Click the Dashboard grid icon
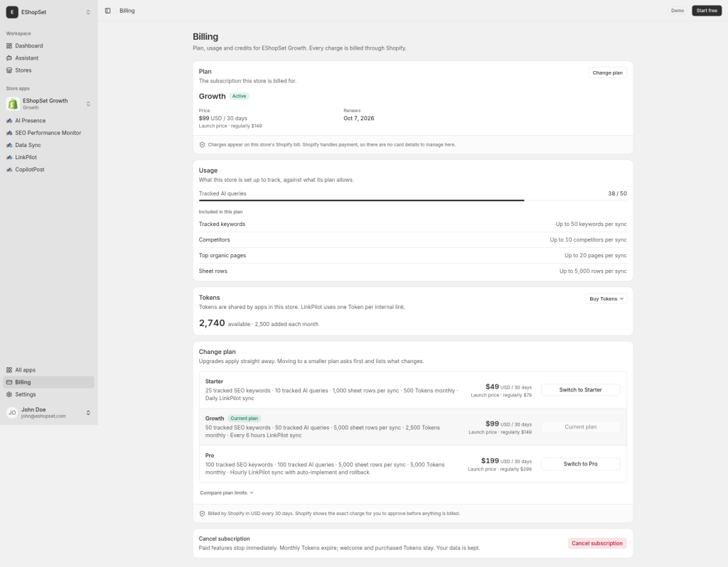728x567 pixels. pos(9,46)
